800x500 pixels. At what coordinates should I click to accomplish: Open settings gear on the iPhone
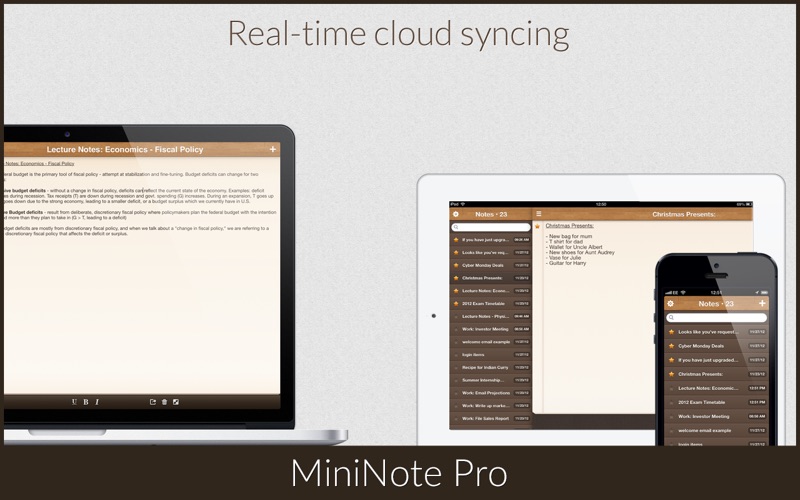coord(671,304)
